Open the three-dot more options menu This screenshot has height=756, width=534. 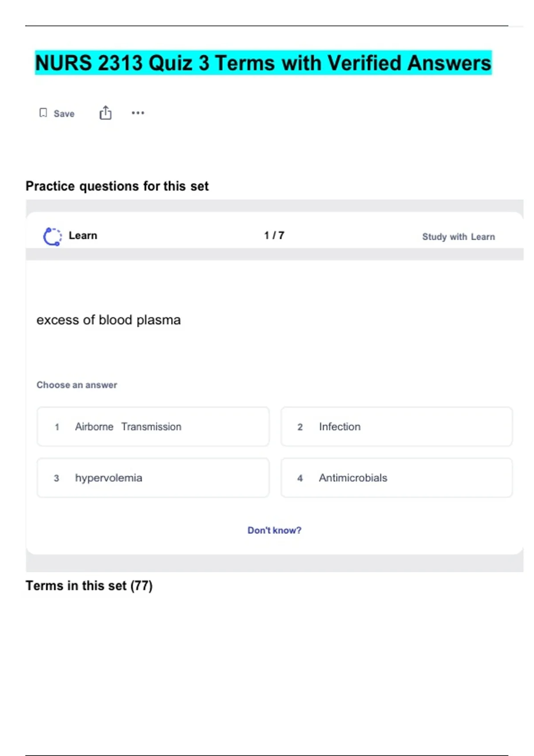[x=138, y=113]
